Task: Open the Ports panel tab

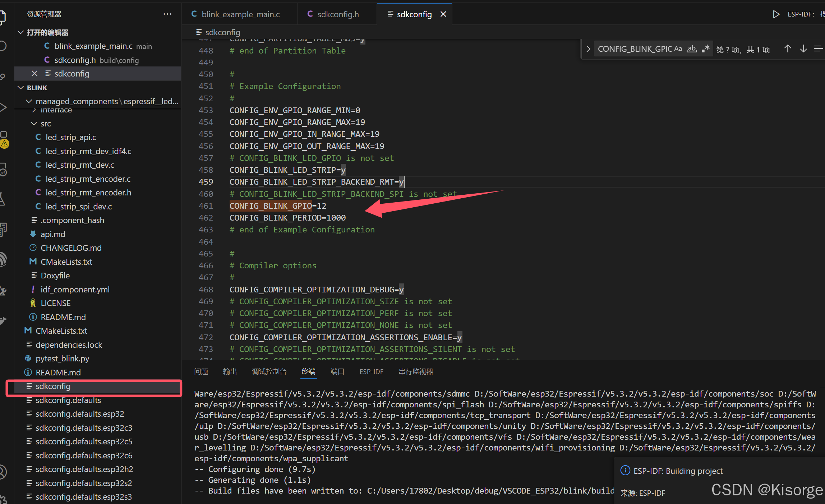Action: (337, 371)
